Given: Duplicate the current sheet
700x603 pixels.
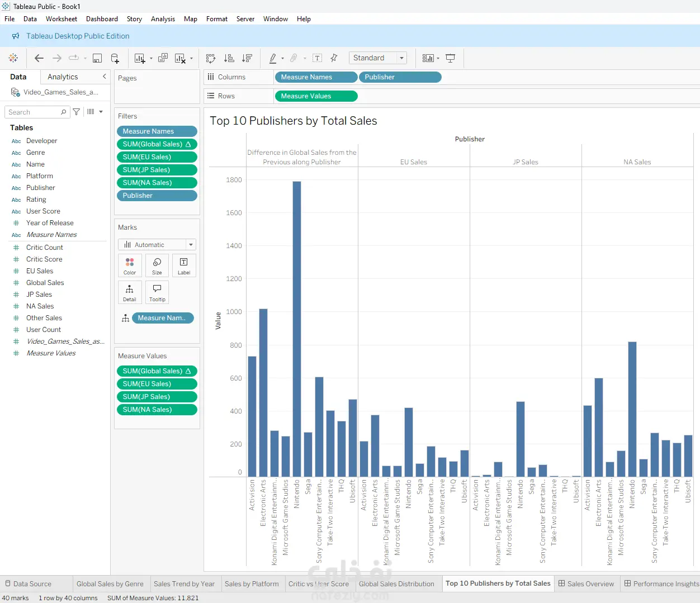Looking at the screenshot, I should [x=163, y=58].
